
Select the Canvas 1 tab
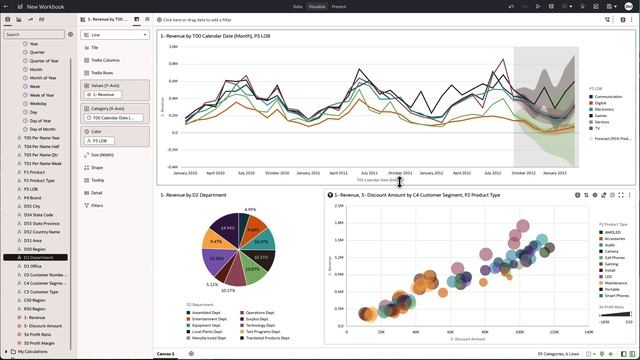[166, 354]
